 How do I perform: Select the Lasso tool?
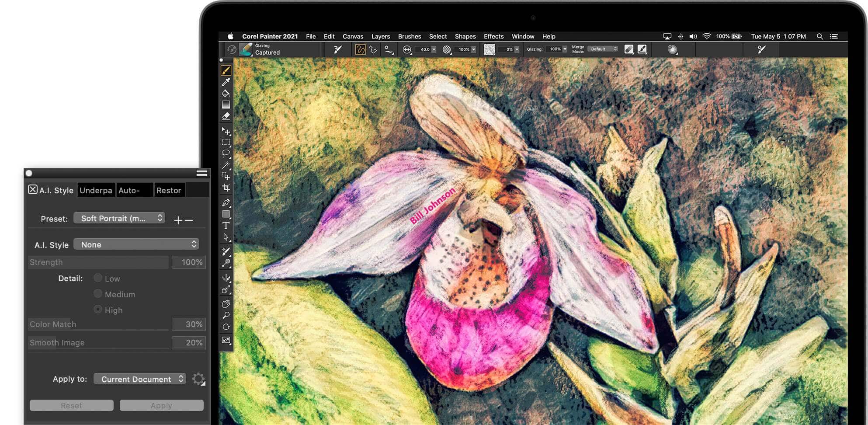226,154
